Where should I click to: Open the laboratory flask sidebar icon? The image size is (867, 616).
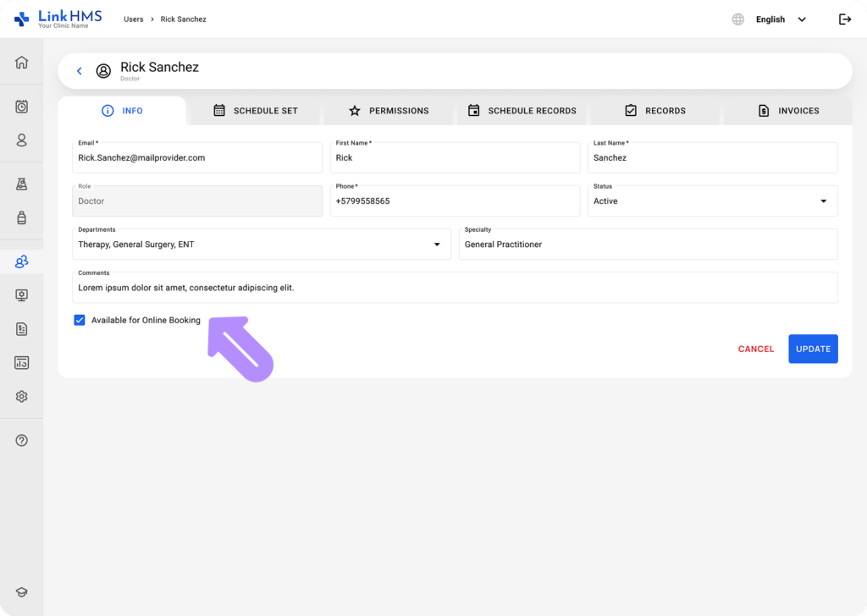[x=21, y=184]
